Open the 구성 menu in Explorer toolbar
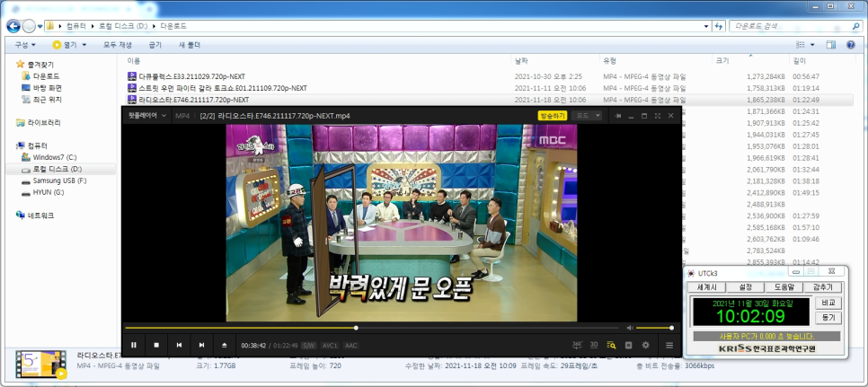This screenshot has width=868, height=387. point(25,45)
